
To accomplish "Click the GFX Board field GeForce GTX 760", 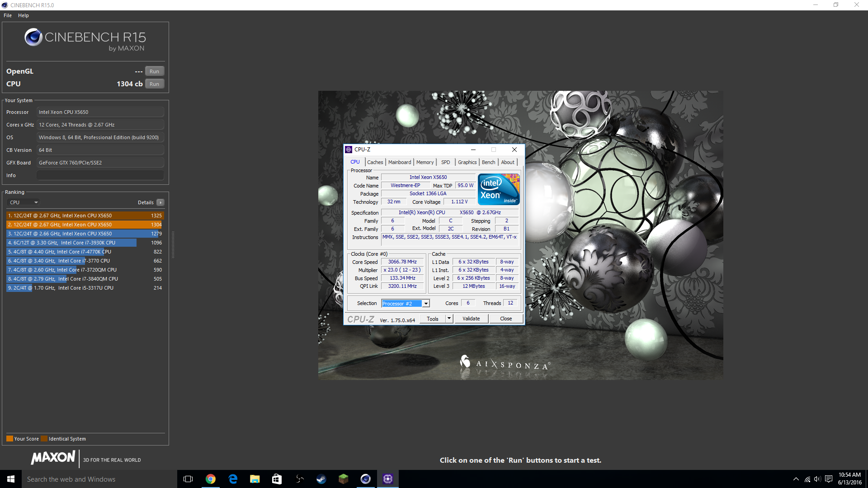I will tap(100, 163).
